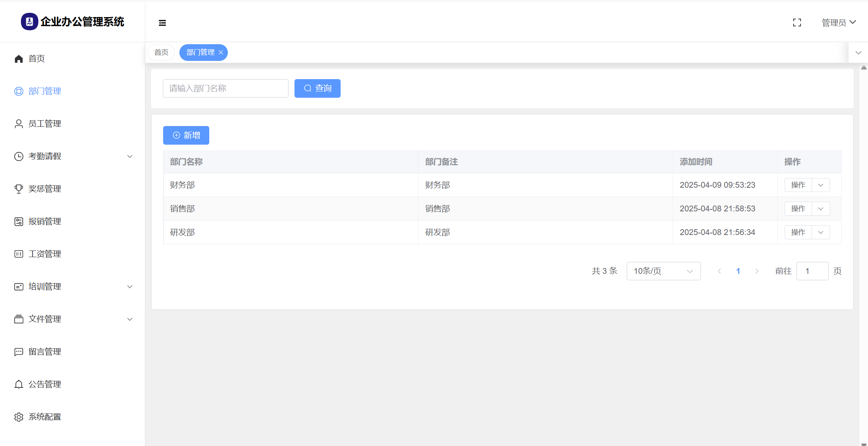Click the page number jump input box

812,271
